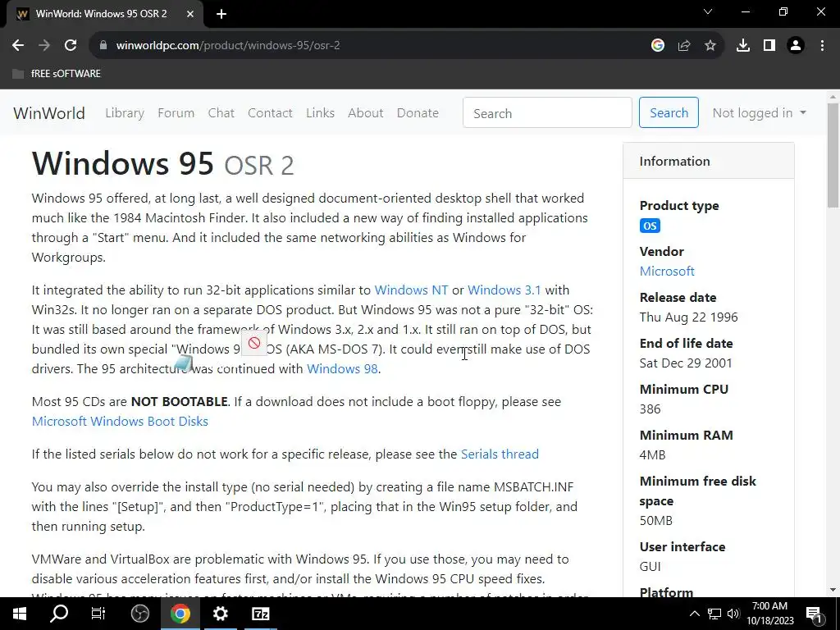The width and height of the screenshot is (840, 630).
Task: Click end of life Sat Dec 29 2001
Action: (x=686, y=363)
